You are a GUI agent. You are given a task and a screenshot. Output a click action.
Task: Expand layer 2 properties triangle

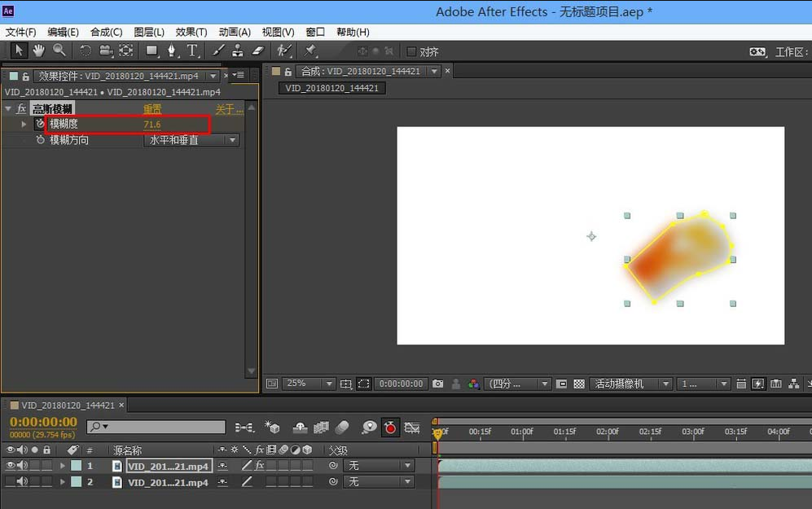[63, 482]
